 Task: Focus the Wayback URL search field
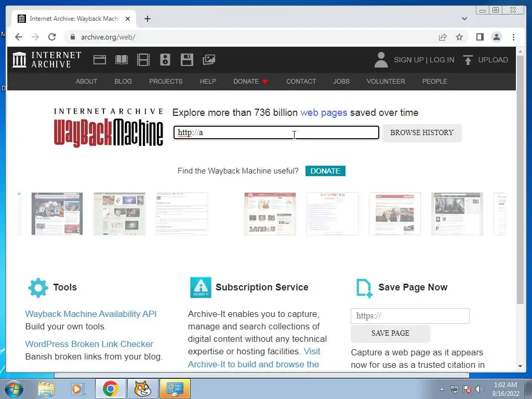[276, 132]
